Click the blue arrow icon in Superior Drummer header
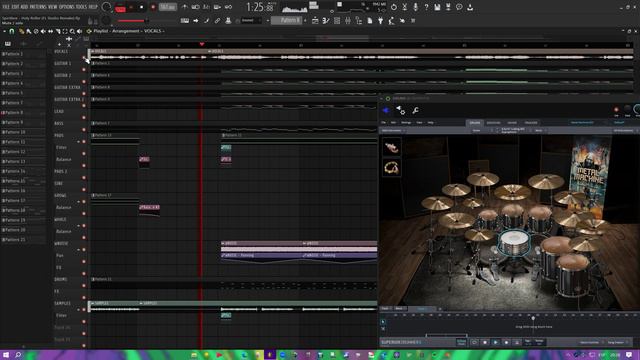This screenshot has height=360, width=640. tap(386, 110)
